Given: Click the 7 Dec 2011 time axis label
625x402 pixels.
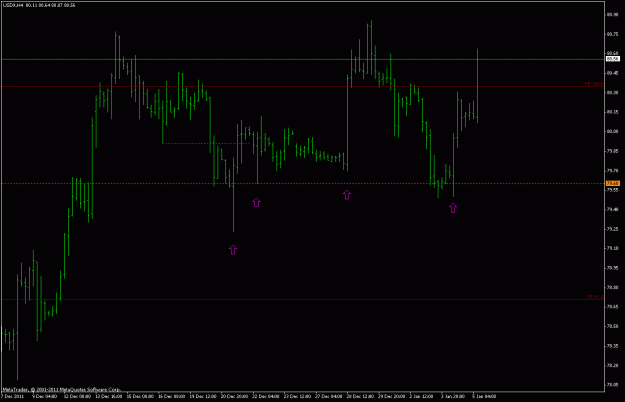Looking at the screenshot, I should (x=13, y=396).
